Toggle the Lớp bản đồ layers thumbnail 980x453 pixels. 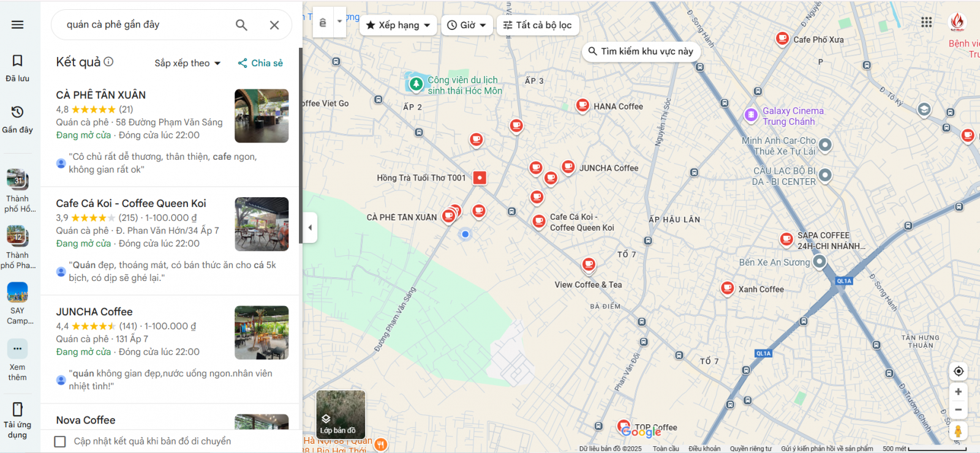pos(341,414)
